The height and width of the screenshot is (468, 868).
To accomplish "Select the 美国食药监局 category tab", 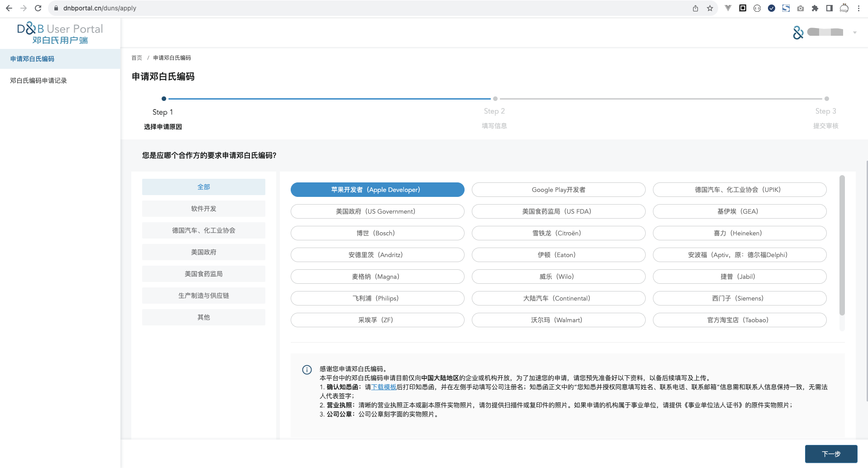I will click(x=204, y=274).
